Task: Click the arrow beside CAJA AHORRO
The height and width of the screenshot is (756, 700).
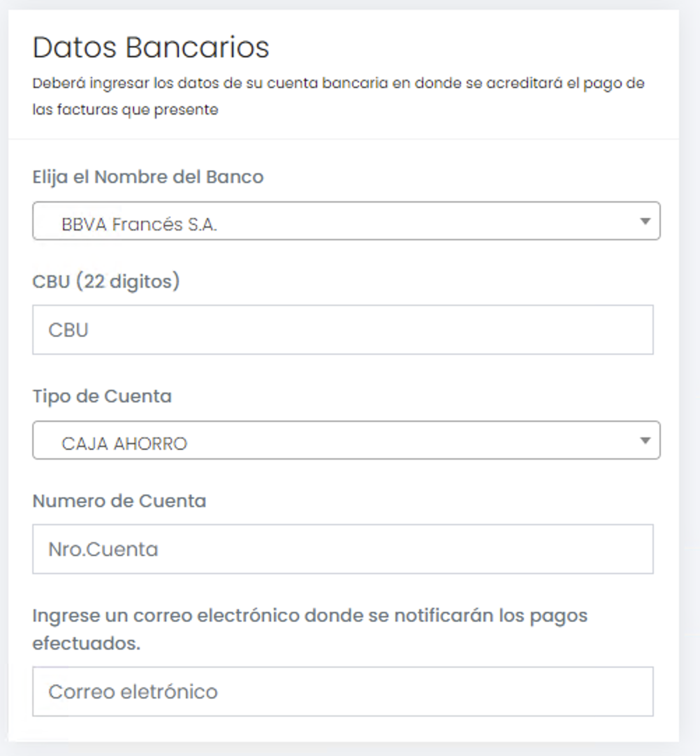Action: click(645, 440)
